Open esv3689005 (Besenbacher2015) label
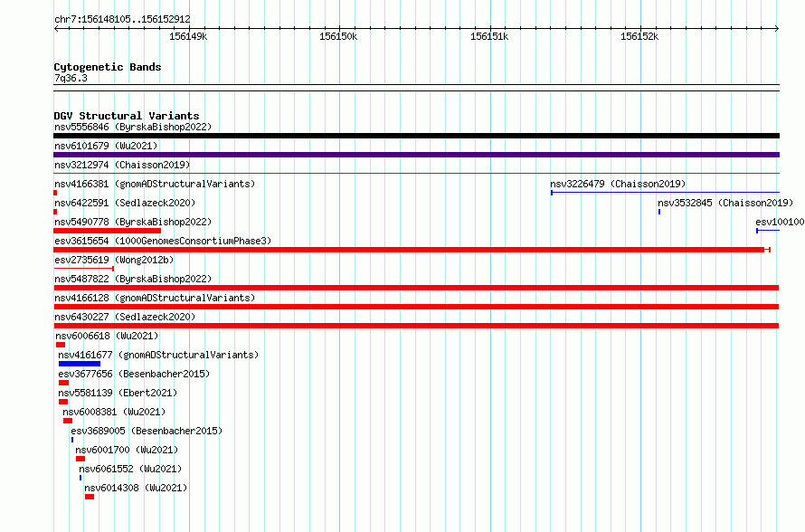This screenshot has height=532, width=805. 147,431
